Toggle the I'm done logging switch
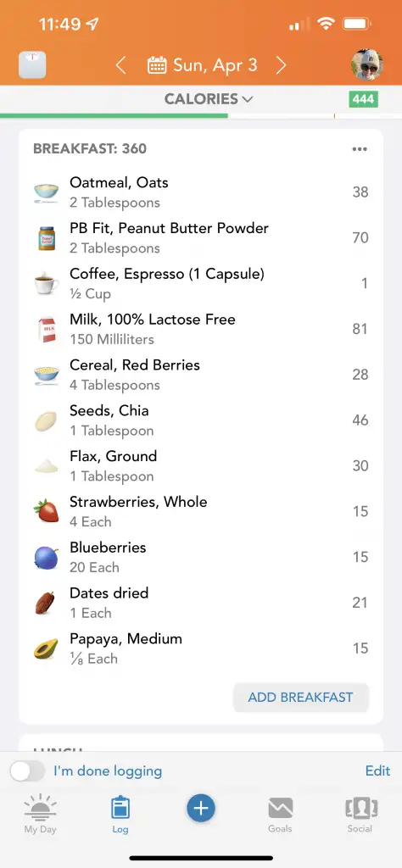Image resolution: width=402 pixels, height=868 pixels. (x=28, y=771)
